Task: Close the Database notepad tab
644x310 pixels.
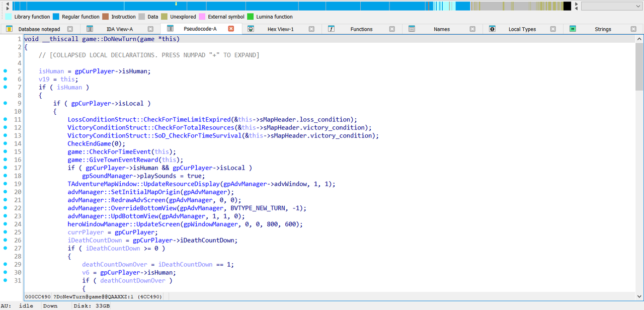Action: [70, 29]
